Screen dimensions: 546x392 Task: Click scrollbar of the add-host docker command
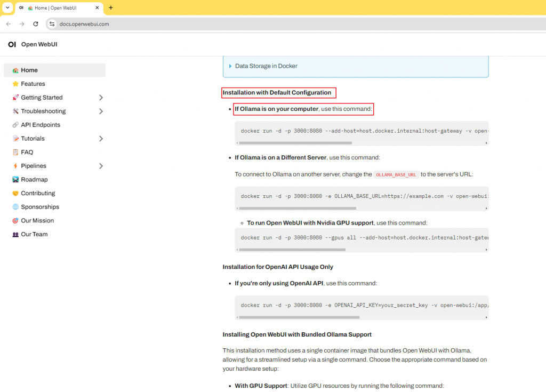295,143
